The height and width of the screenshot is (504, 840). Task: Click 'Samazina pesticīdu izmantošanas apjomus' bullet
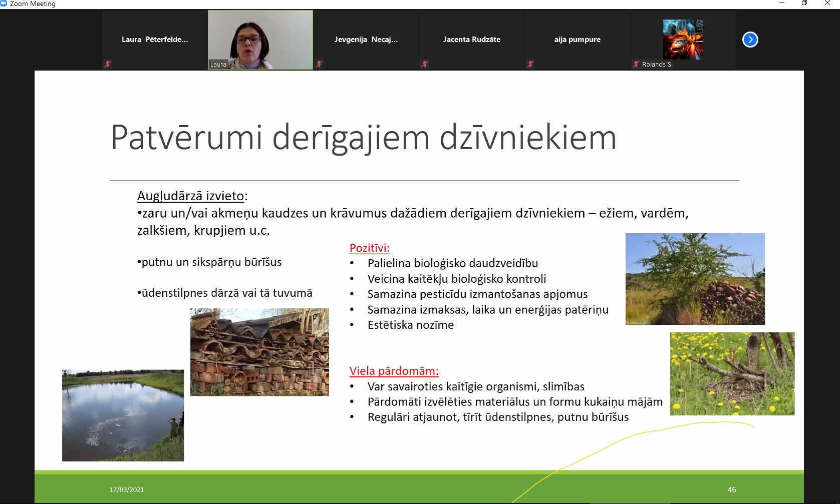[x=478, y=294]
